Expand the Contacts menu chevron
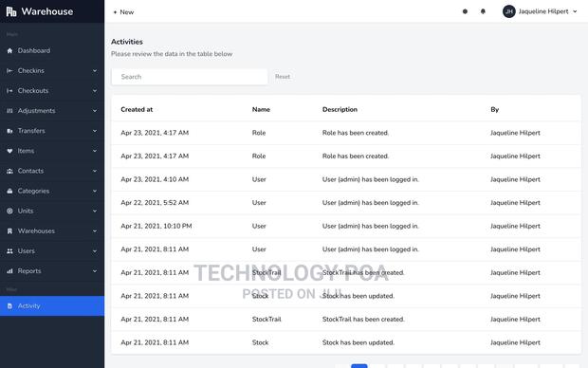588x368 pixels. (95, 171)
